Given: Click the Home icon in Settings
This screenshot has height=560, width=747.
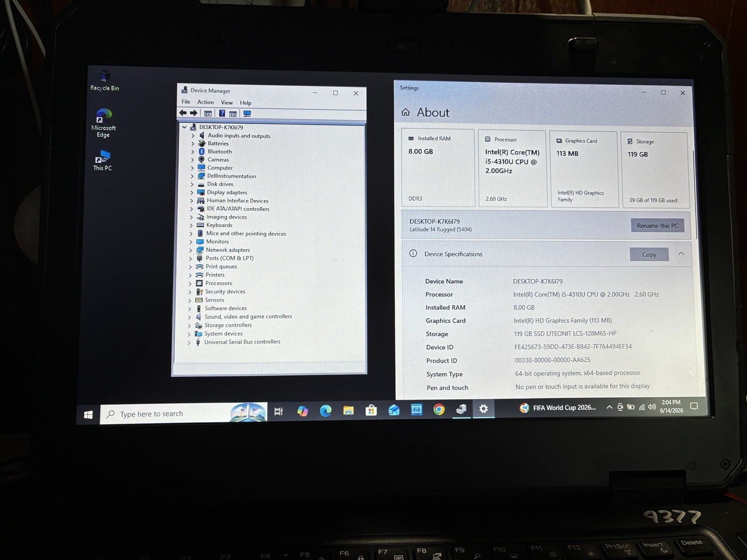Looking at the screenshot, I should click(x=406, y=112).
